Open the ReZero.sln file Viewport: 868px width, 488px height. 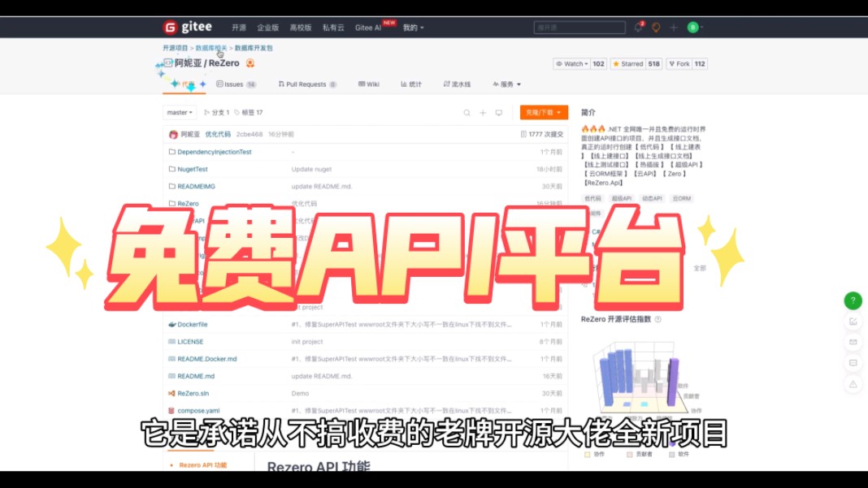tap(193, 393)
